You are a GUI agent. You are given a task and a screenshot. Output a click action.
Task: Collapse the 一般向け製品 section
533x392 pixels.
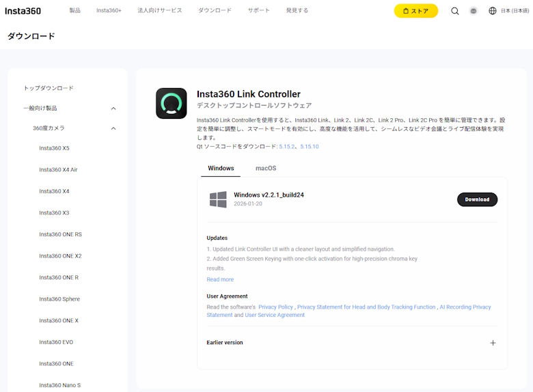(113, 109)
